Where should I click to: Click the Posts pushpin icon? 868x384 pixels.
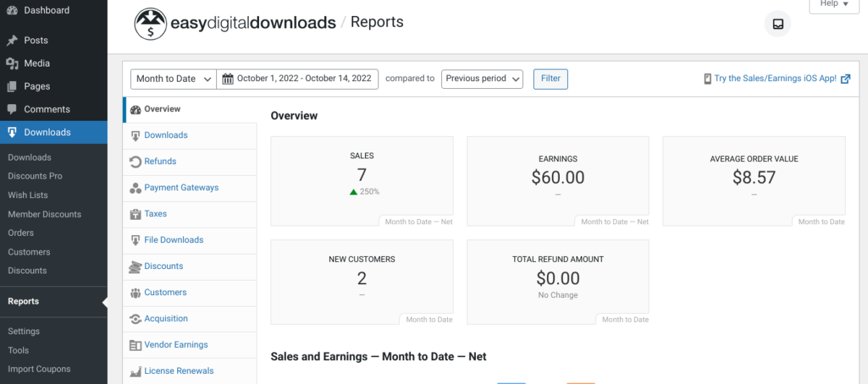coord(12,40)
